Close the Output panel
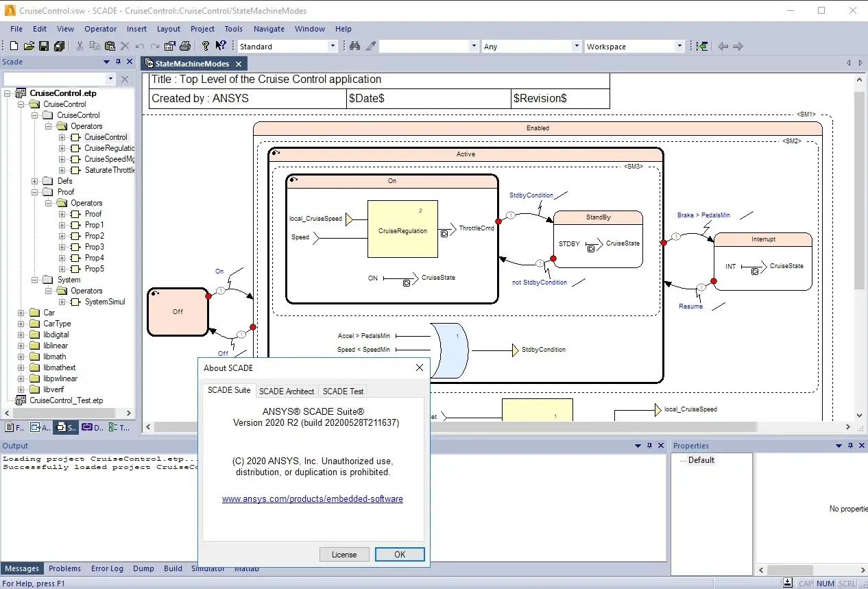 [x=661, y=446]
